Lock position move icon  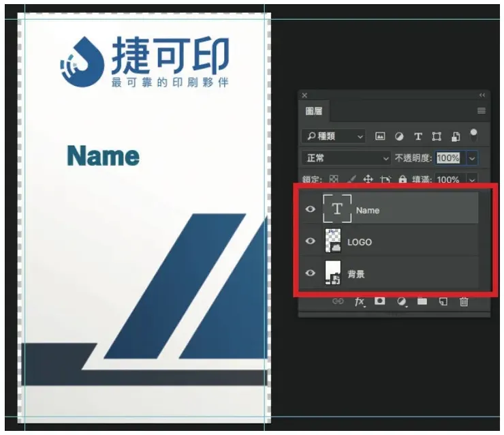(x=368, y=179)
